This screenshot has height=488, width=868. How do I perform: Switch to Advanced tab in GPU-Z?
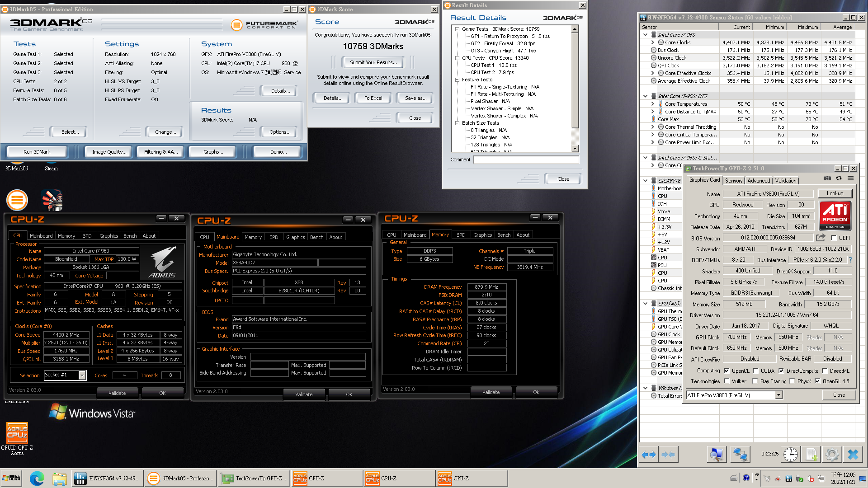tap(759, 180)
